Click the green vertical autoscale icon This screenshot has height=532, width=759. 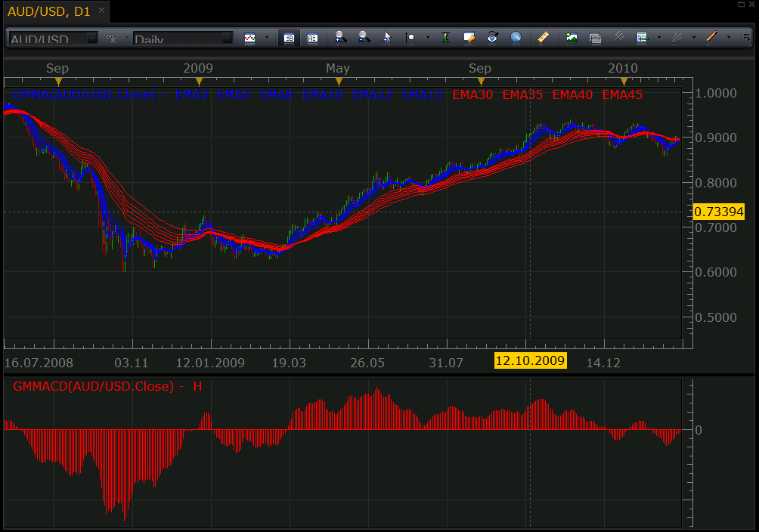pos(445,37)
